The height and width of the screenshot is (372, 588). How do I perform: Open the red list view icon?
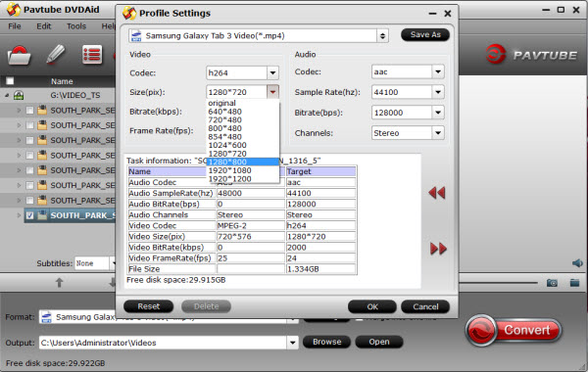92,55
